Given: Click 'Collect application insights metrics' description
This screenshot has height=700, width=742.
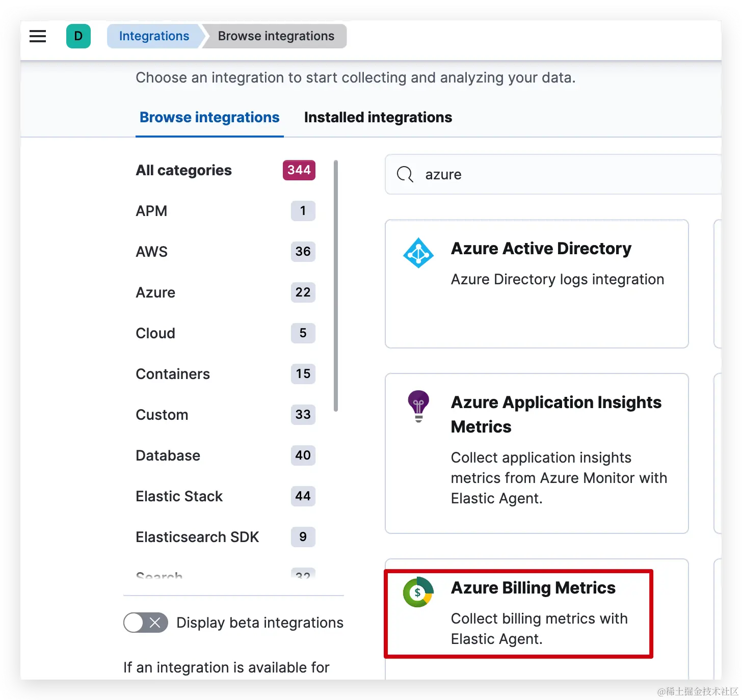Looking at the screenshot, I should coord(559,478).
